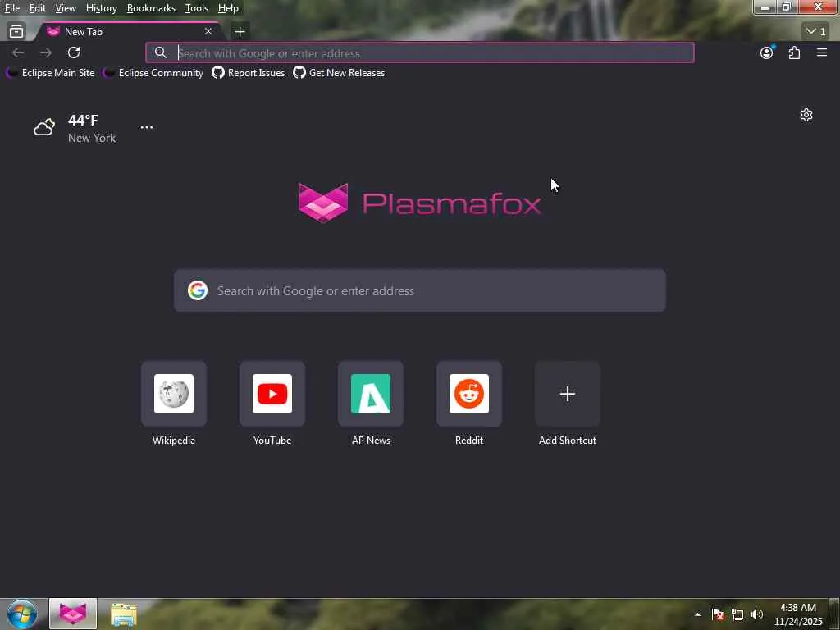840x630 pixels.
Task: Reload the current page
Action: coord(74,52)
